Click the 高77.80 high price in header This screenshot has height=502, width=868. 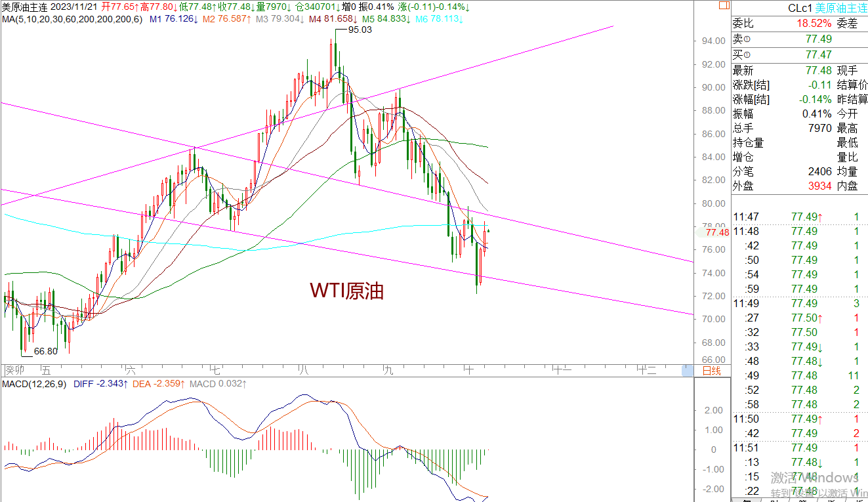[x=157, y=7]
